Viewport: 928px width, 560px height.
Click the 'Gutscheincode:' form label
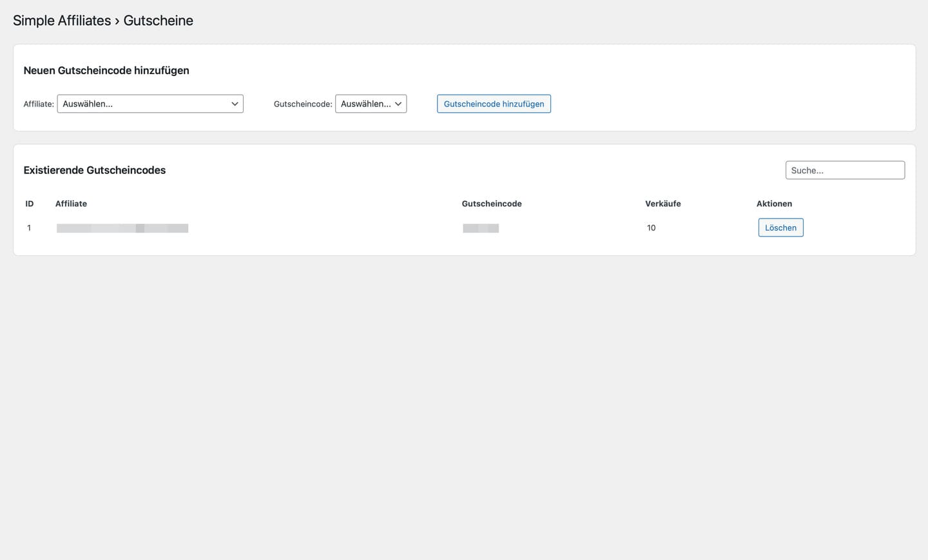[303, 104]
